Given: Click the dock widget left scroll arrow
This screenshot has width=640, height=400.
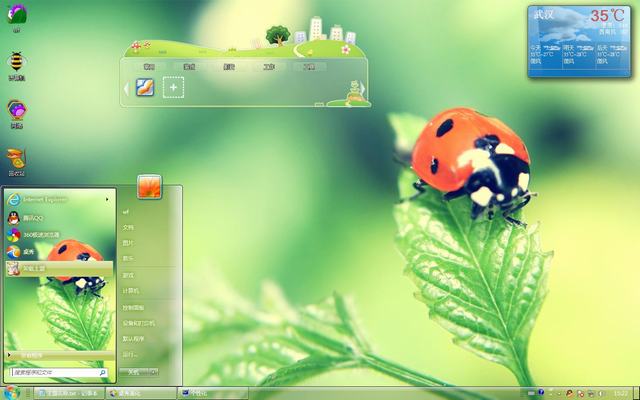Looking at the screenshot, I should tap(127, 89).
